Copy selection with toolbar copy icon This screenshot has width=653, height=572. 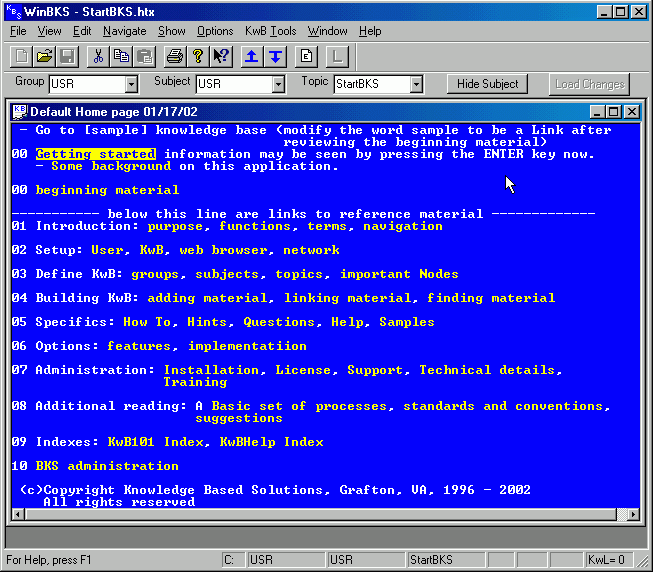121,56
